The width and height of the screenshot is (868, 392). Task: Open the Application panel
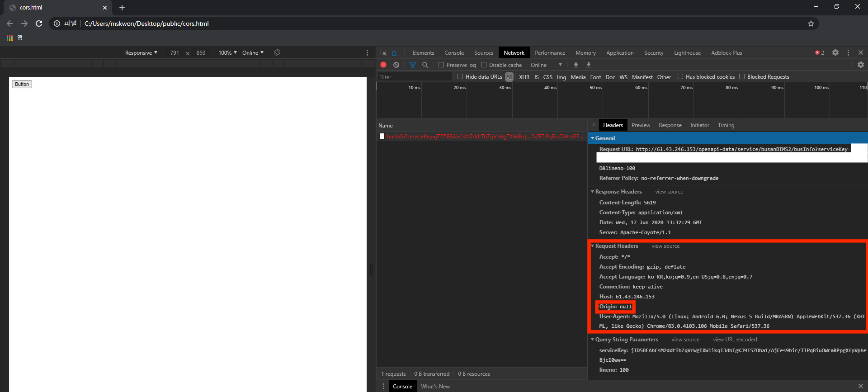pyautogui.click(x=620, y=53)
